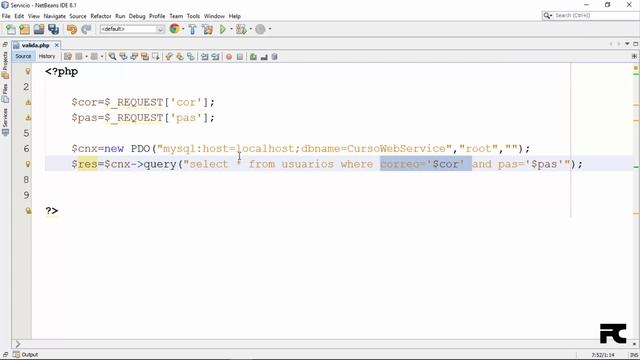This screenshot has width=640, height=360.
Task: Start macro recording with red circle
Action: point(229,57)
